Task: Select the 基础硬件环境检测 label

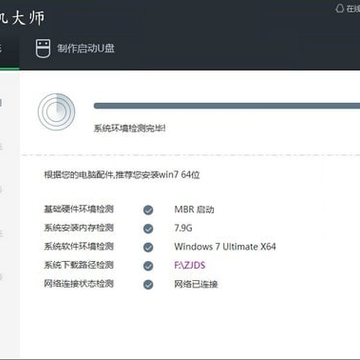Action: [x=79, y=209]
